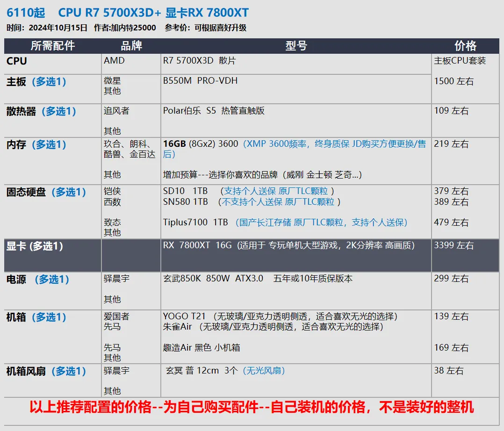Select the 'AMD' brand cell
The width and height of the screenshot is (504, 431).
tap(114, 61)
